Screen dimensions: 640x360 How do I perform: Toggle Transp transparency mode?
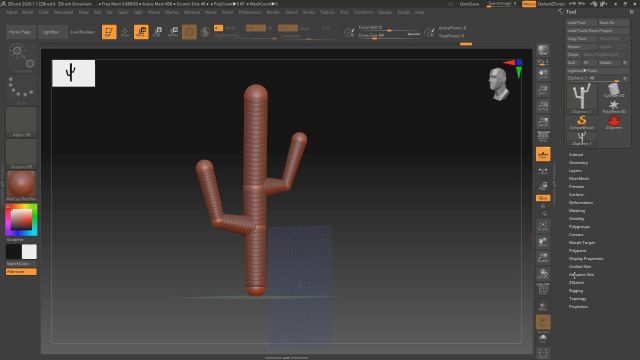click(543, 306)
